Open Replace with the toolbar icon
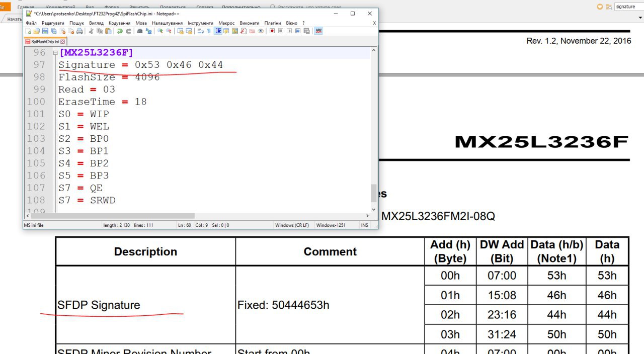Viewport: 644px width, 354px height. coord(148,31)
